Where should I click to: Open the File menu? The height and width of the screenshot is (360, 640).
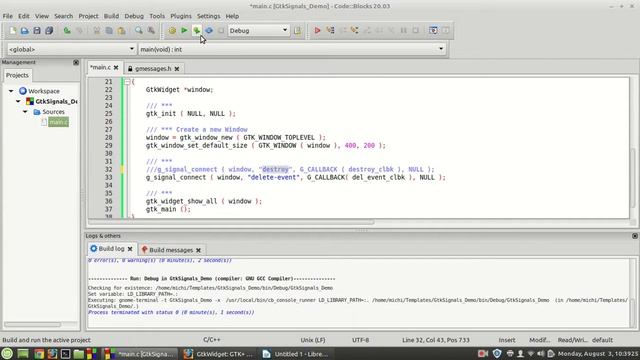(8, 16)
